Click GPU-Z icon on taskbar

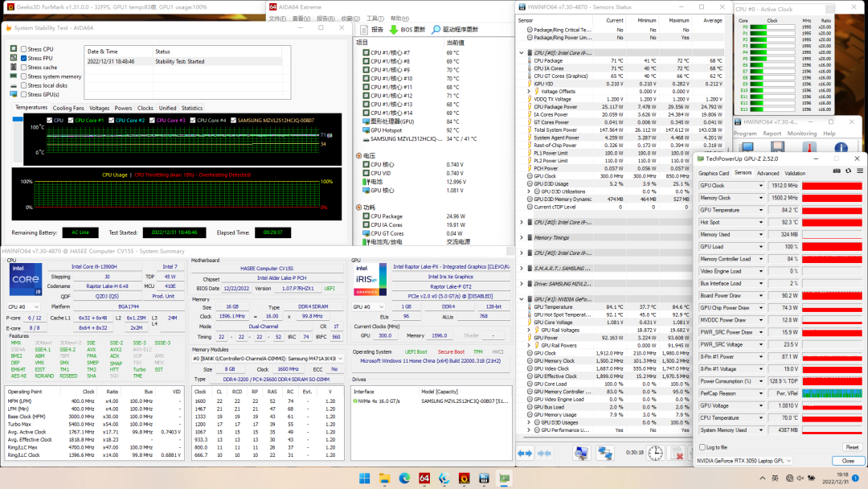point(504,479)
